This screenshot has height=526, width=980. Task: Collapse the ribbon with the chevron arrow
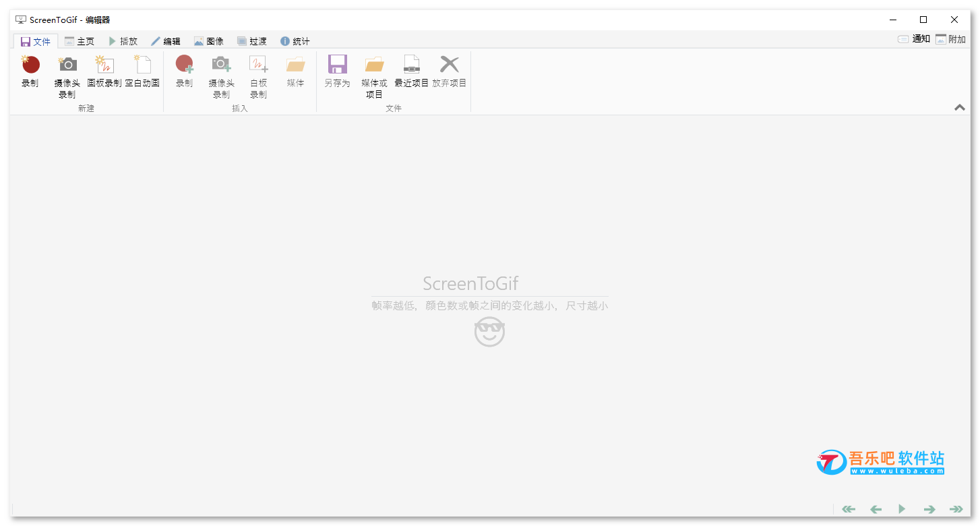point(960,107)
